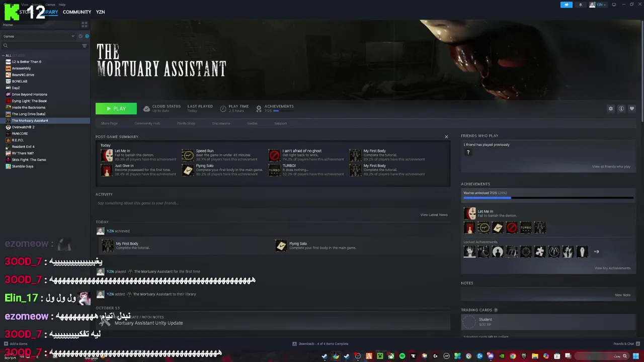Select BeamNG.drive in the library

(23, 75)
